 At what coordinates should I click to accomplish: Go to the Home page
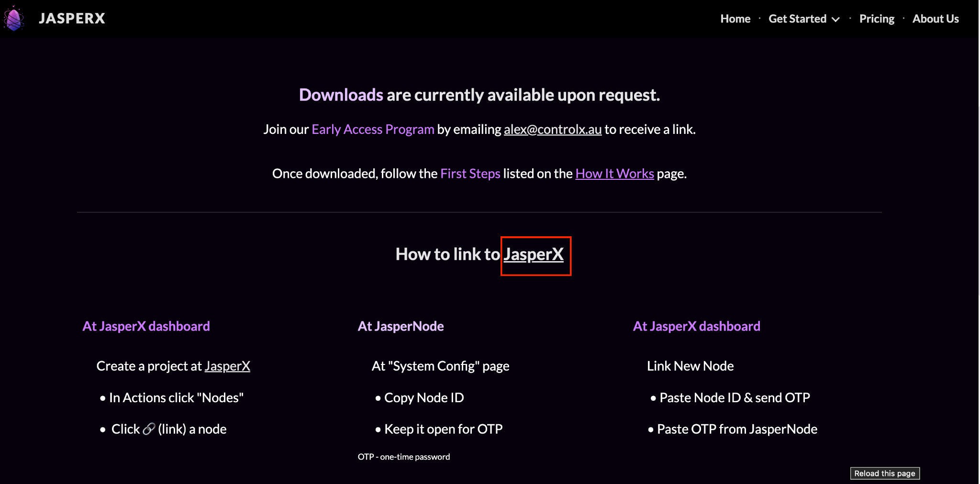pyautogui.click(x=735, y=19)
